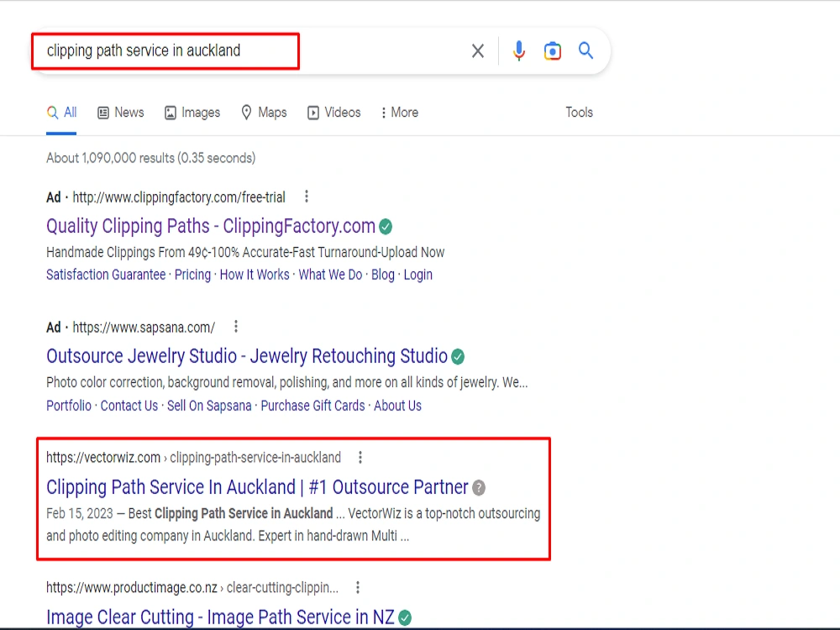Expand the More search categories menu
Viewport: 840px width, 630px height.
[x=400, y=113]
